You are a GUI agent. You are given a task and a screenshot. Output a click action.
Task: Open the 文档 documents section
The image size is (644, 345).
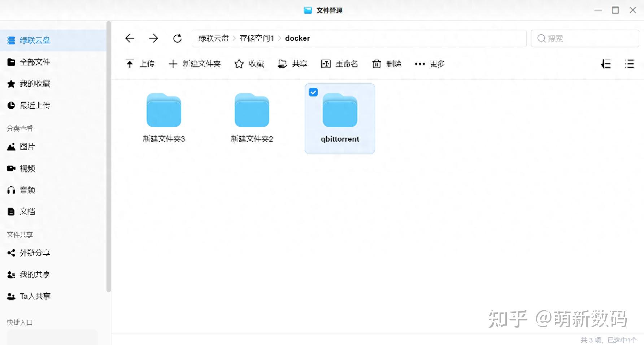tap(27, 211)
